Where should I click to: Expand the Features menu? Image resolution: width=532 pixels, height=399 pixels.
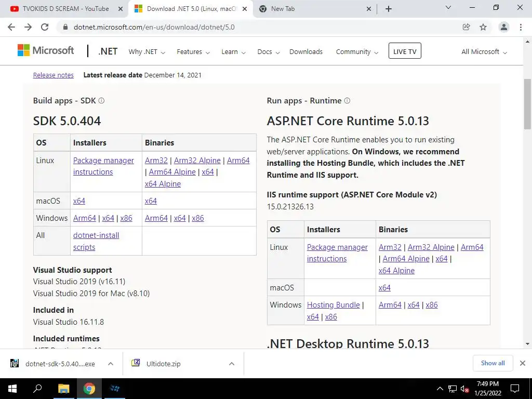coord(193,52)
